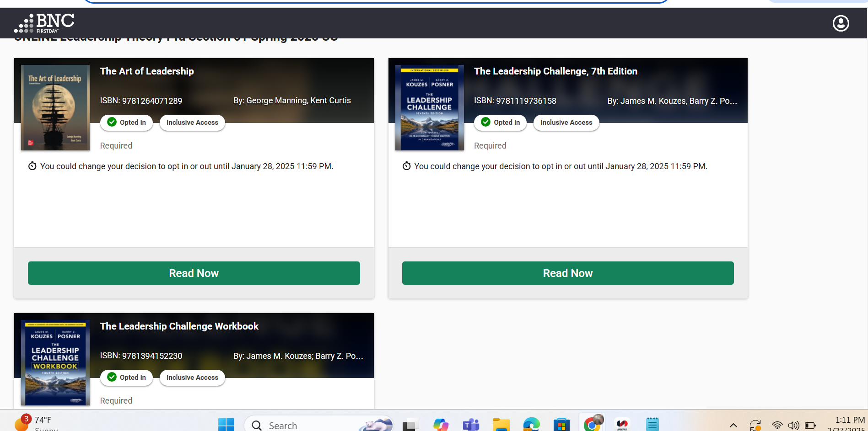Open Wi-Fi network settings icon
The height and width of the screenshot is (431, 868).
(x=777, y=426)
